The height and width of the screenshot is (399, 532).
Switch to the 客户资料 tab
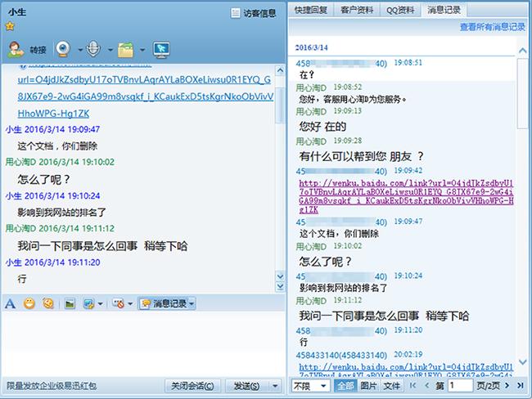pos(357,10)
